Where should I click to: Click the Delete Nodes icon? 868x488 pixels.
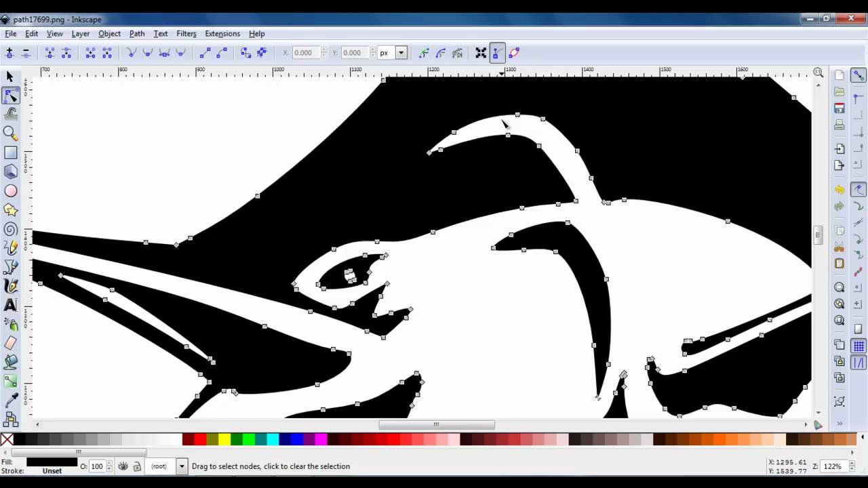[25, 52]
